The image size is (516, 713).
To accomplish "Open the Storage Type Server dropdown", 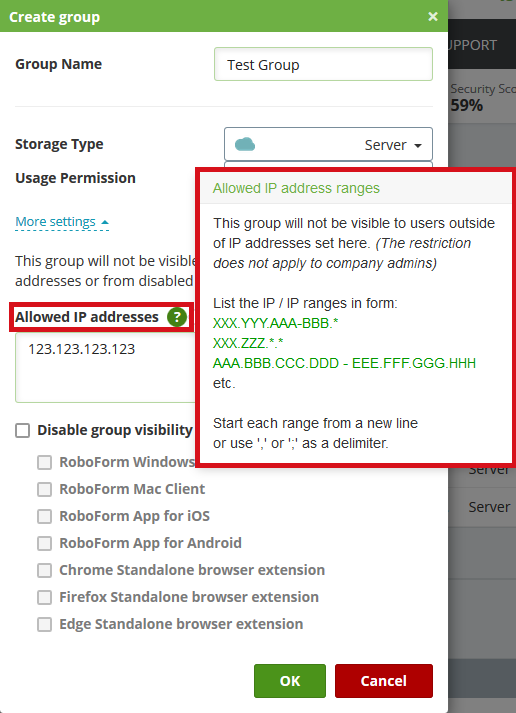I will click(328, 145).
